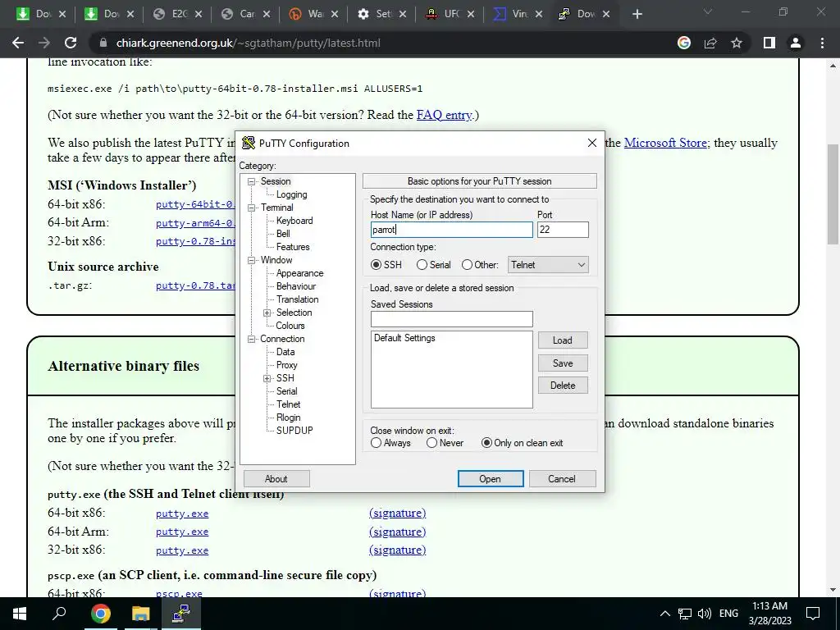Open a new tab with plus icon
This screenshot has width=840, height=630.
(637, 14)
